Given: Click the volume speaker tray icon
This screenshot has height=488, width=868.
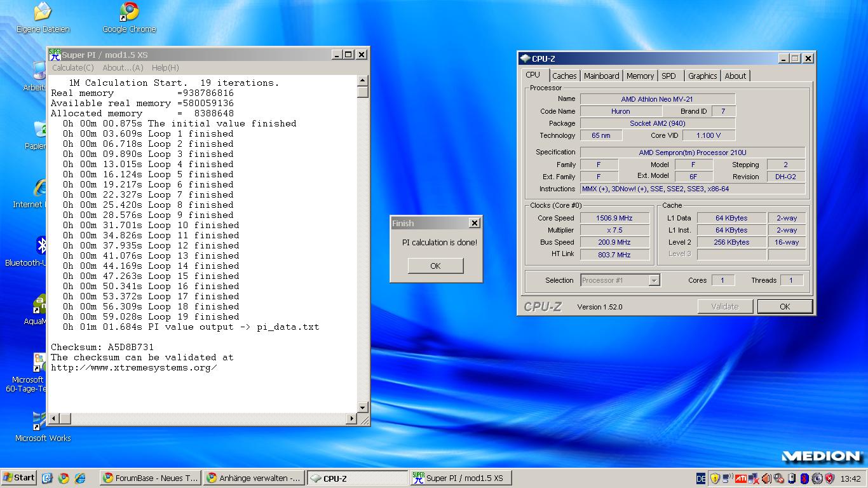Looking at the screenshot, I should 766,478.
